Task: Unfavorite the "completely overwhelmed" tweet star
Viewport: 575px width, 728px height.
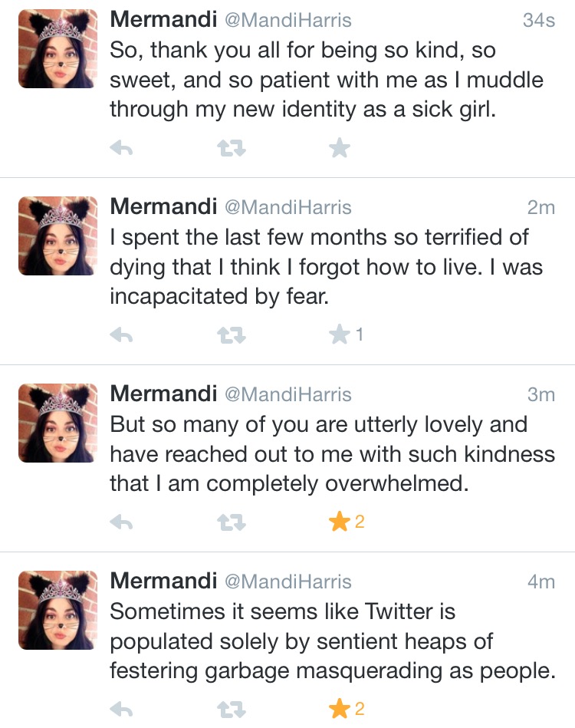Action: (339, 522)
